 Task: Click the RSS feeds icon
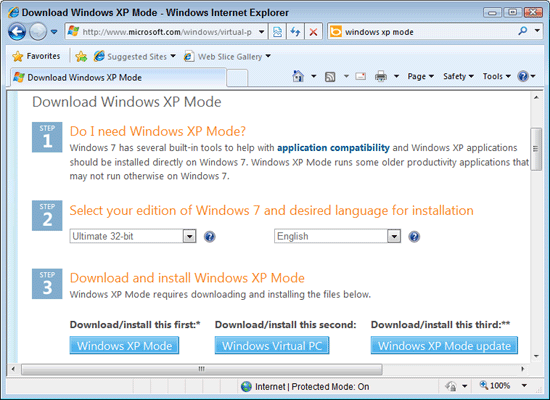click(x=330, y=76)
